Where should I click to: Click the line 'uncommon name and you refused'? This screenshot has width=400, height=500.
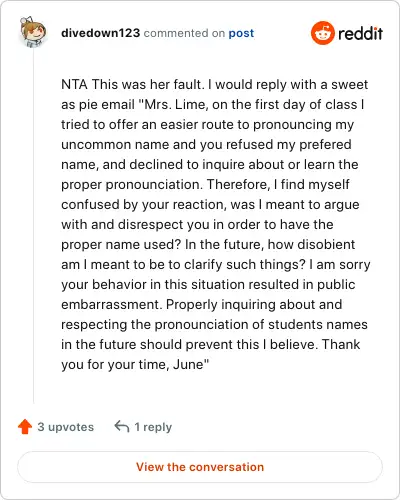pos(206,144)
